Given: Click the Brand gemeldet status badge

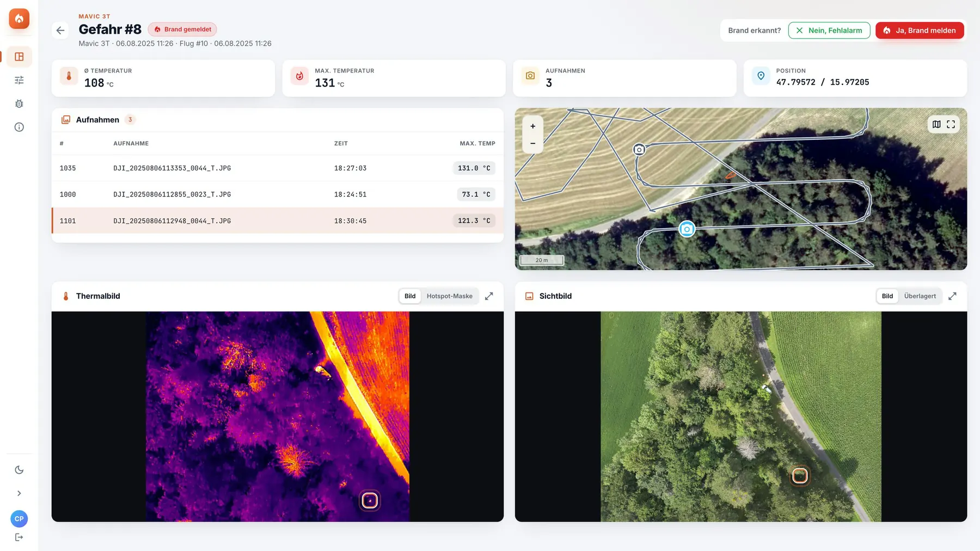Looking at the screenshot, I should pos(182,29).
